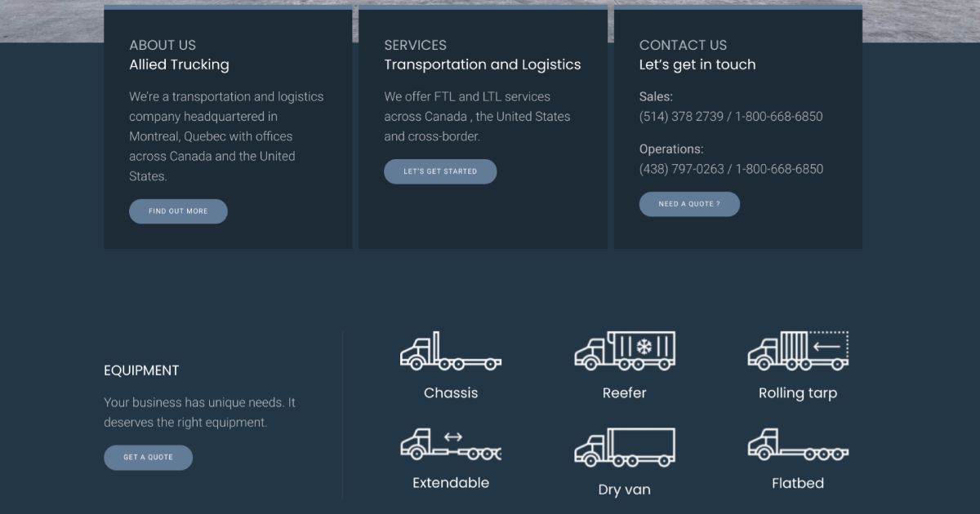Select the Rolling tarp label

(798, 393)
